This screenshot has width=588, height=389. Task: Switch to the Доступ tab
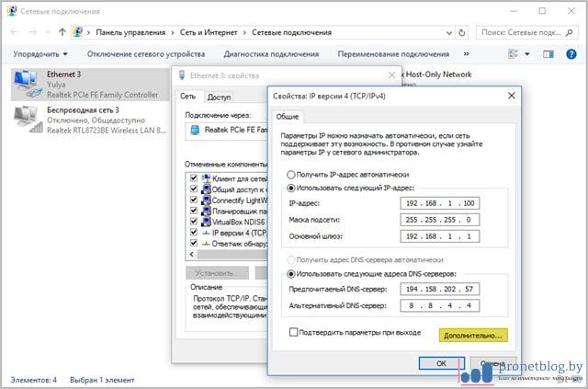coord(219,97)
